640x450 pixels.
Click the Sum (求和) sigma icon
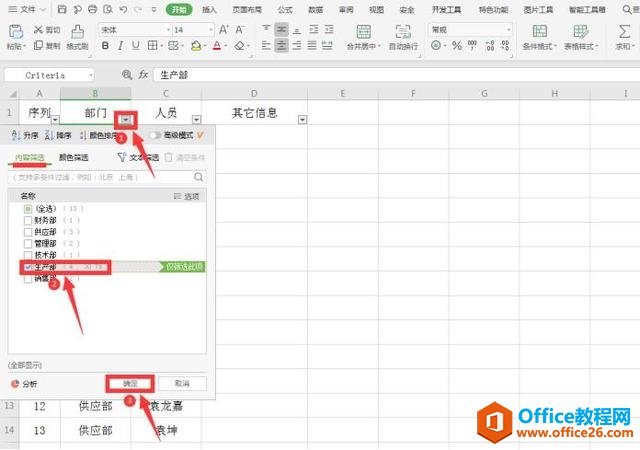[624, 31]
